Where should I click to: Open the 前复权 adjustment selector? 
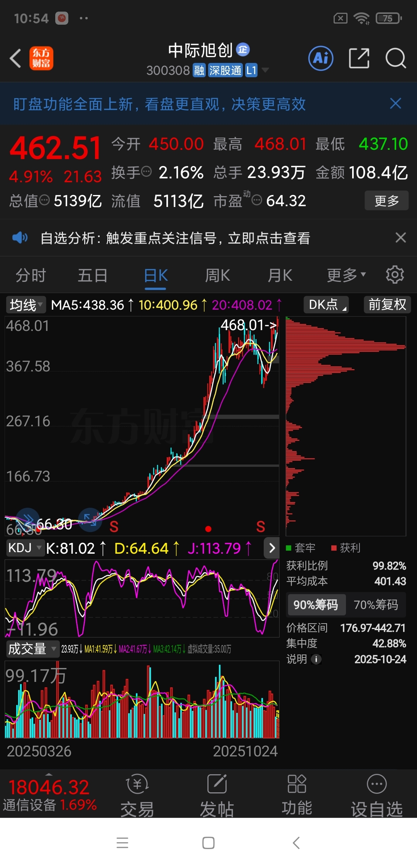tap(387, 305)
